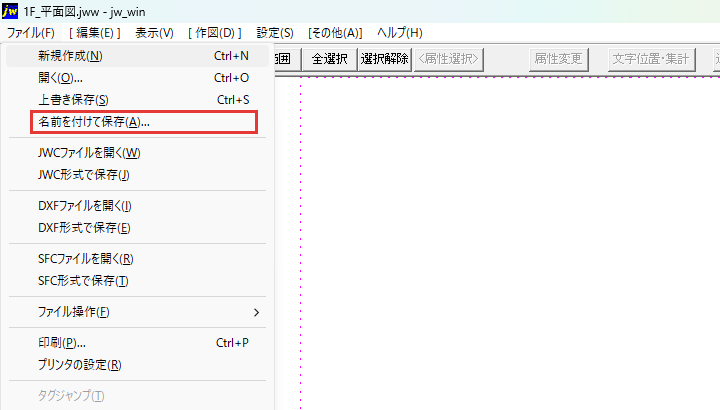Open the [その他(A)] menu
720x410 pixels.
coord(335,33)
